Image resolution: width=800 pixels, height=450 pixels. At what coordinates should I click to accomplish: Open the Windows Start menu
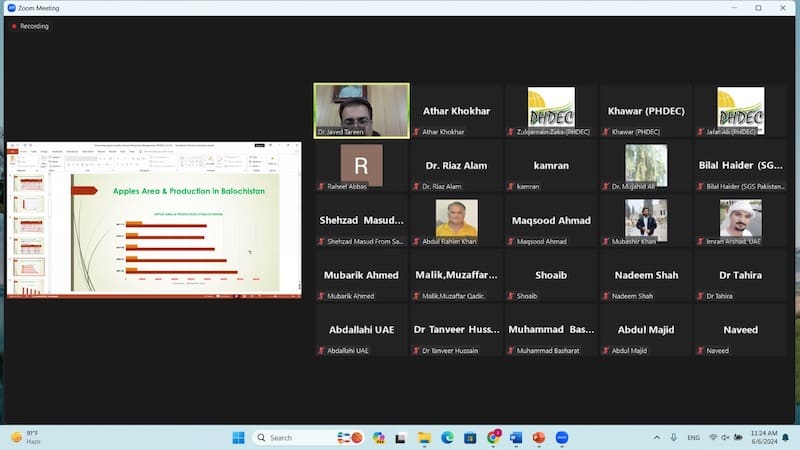click(238, 437)
